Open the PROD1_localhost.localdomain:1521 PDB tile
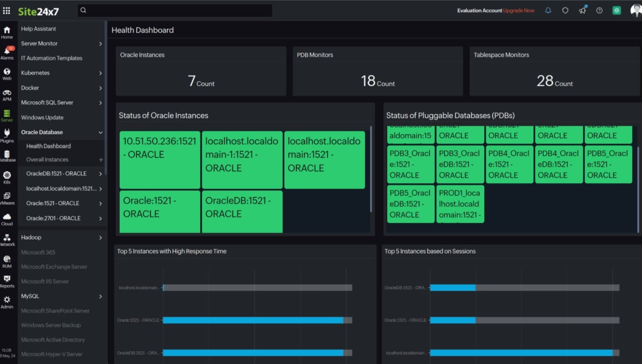The width and height of the screenshot is (642, 364). click(x=460, y=204)
